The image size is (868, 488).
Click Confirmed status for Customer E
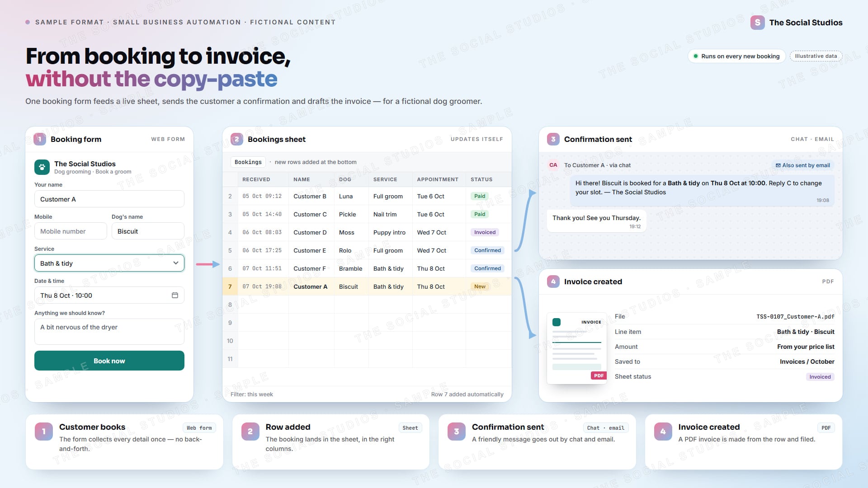coord(487,250)
